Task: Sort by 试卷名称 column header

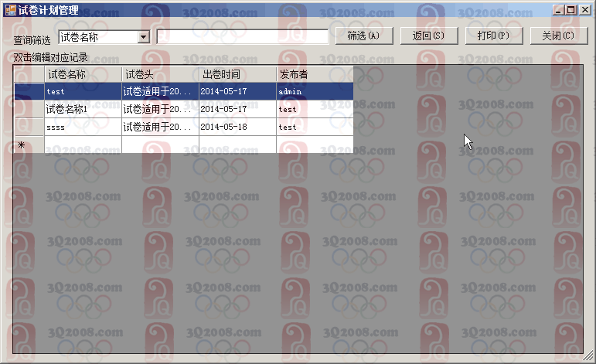Action: point(83,74)
